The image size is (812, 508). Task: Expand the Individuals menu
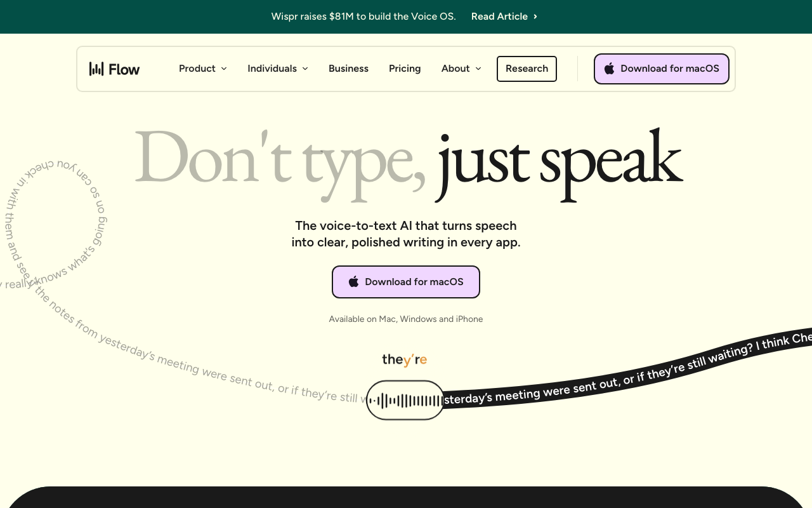(x=277, y=69)
